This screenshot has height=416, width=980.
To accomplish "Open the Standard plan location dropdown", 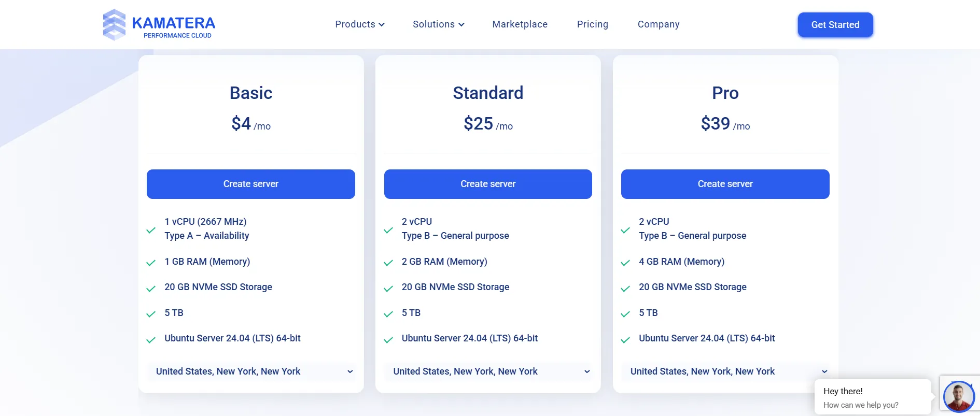I will click(x=488, y=371).
